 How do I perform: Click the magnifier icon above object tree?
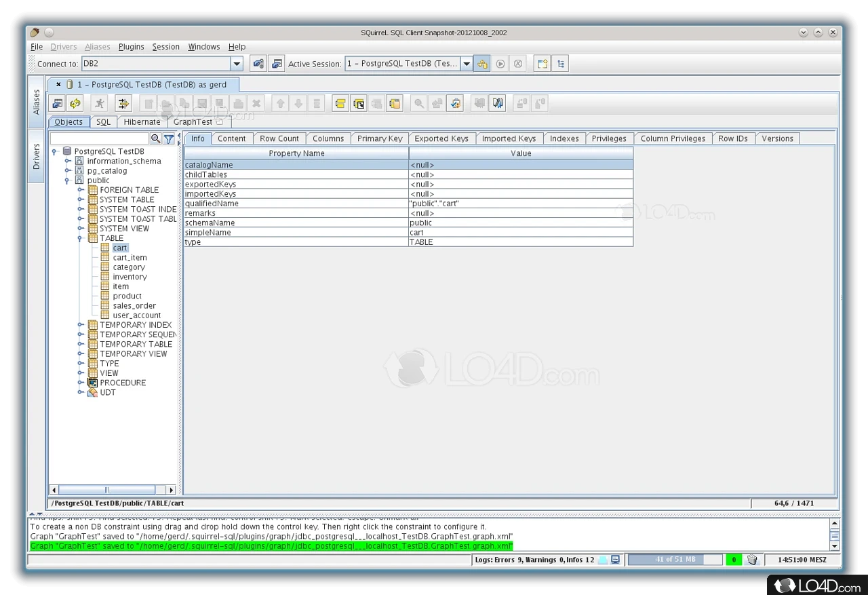pos(155,138)
